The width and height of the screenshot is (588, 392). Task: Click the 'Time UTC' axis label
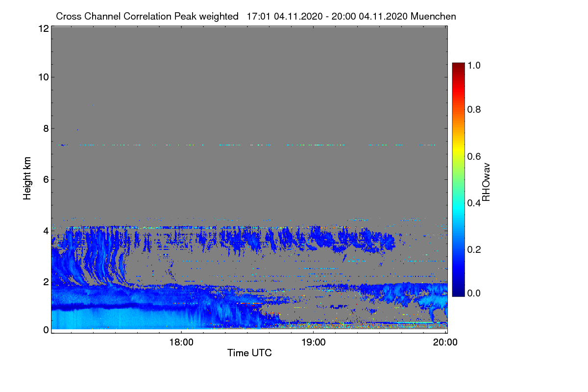pyautogui.click(x=249, y=353)
